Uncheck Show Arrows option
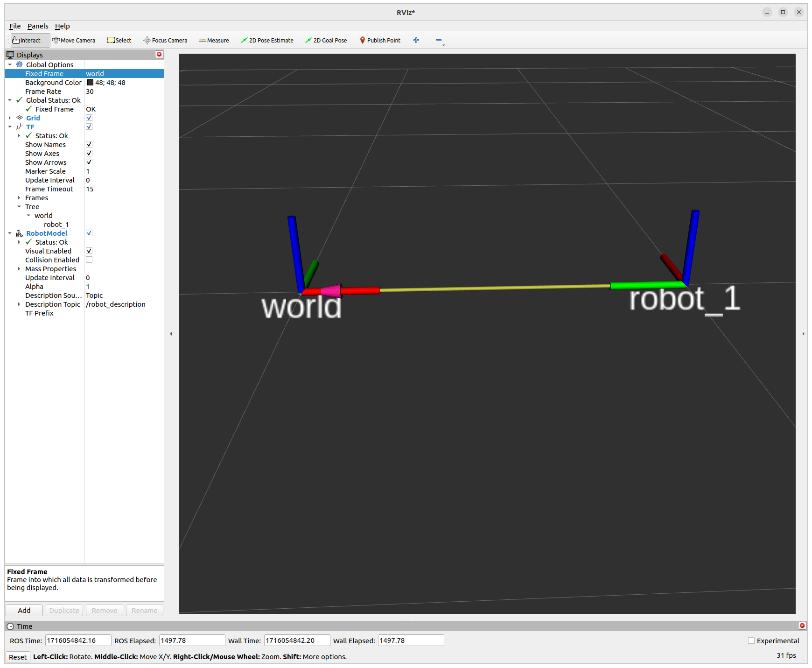This screenshot has width=812, height=668. [x=89, y=162]
